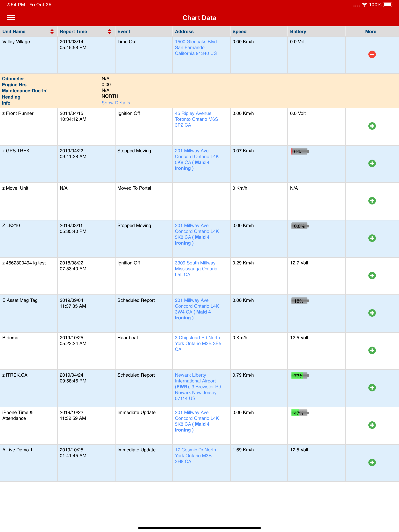Screen dimensions: 399x532
Task: Expand B demo row details
Action: click(x=372, y=351)
